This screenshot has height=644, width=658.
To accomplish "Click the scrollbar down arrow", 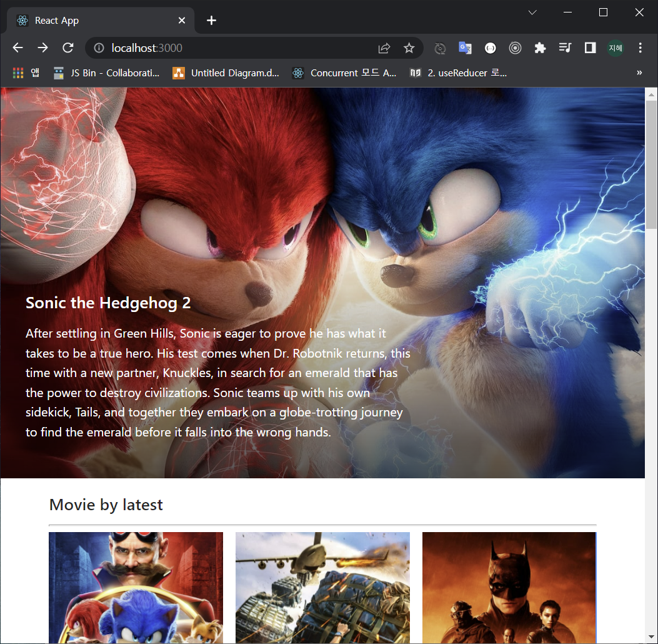I will (651, 638).
